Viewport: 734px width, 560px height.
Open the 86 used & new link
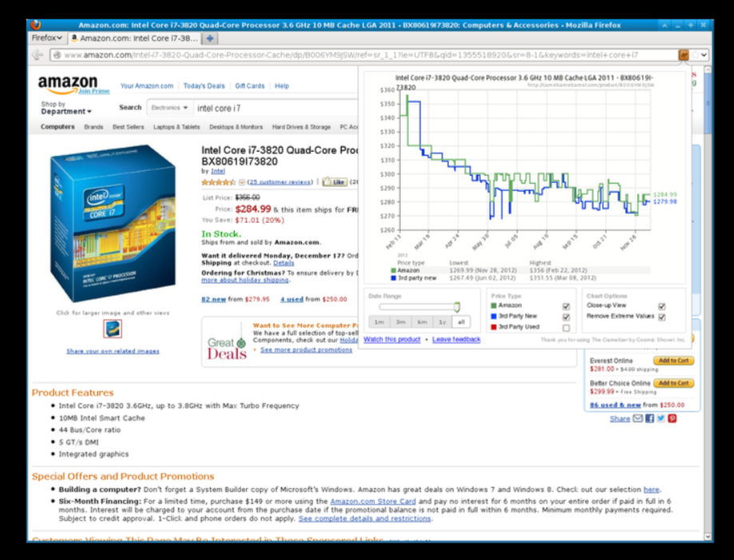click(x=615, y=405)
